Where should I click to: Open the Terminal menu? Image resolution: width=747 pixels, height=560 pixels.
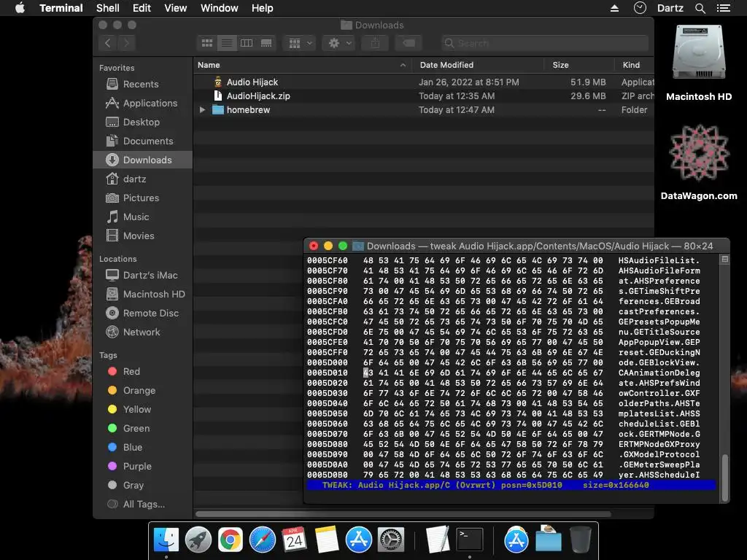(x=61, y=8)
